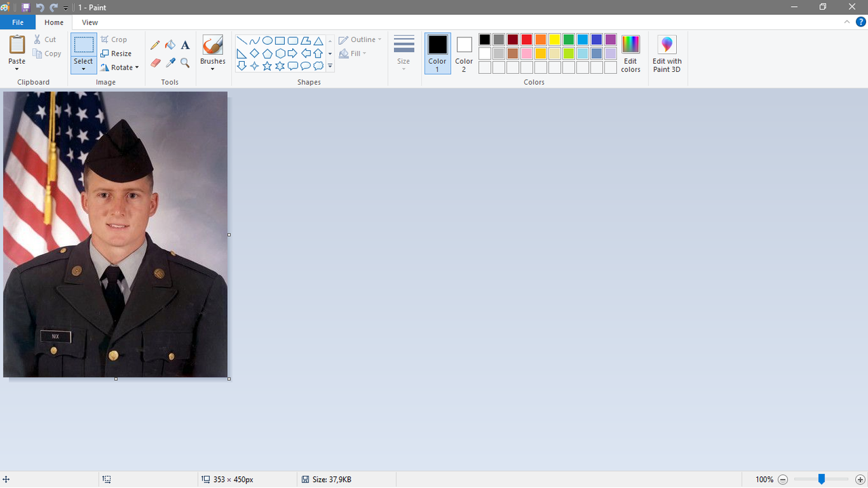
Task: Choose the Oval callout shape
Action: tap(306, 66)
